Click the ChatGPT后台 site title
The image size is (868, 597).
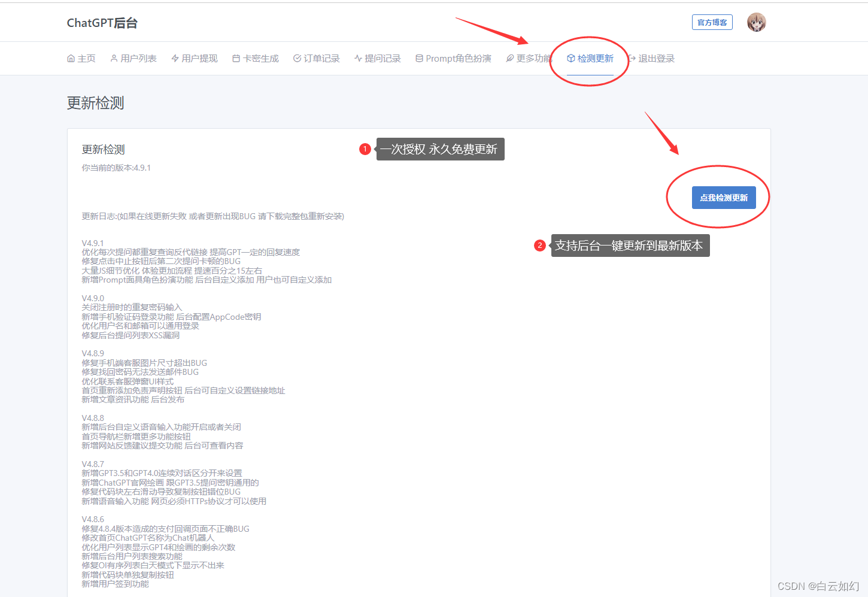102,23
